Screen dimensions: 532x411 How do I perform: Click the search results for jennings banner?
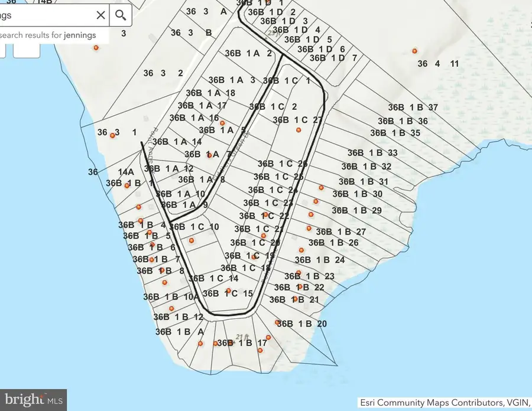coord(47,35)
